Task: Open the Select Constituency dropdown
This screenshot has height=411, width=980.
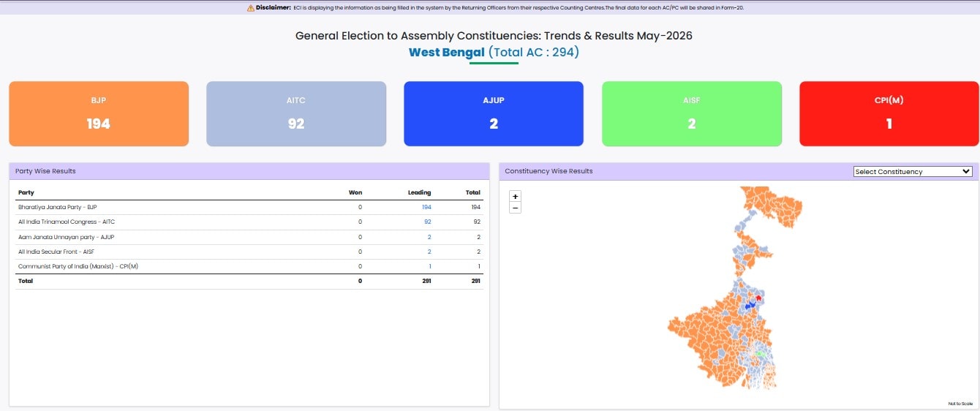Action: pyautogui.click(x=913, y=171)
